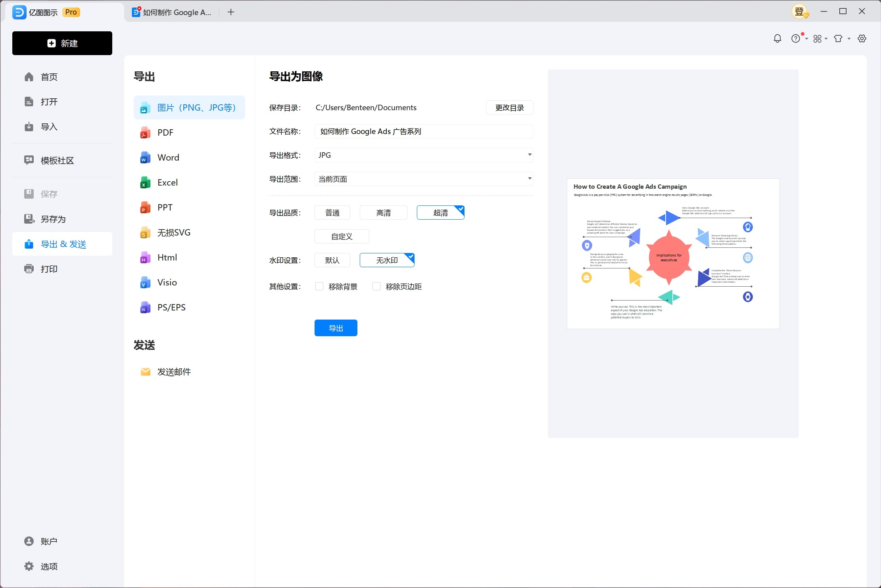Click the Template Community icon
This screenshot has width=881, height=588.
pos(29,160)
